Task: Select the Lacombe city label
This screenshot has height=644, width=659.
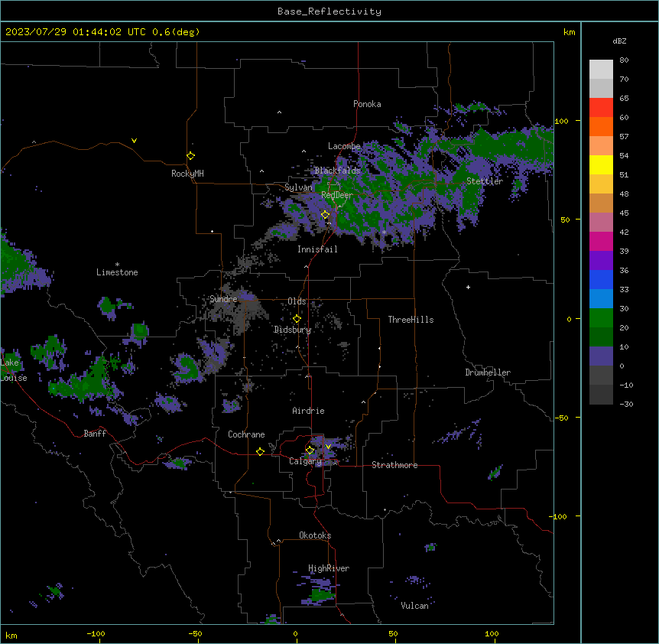Action: click(344, 146)
